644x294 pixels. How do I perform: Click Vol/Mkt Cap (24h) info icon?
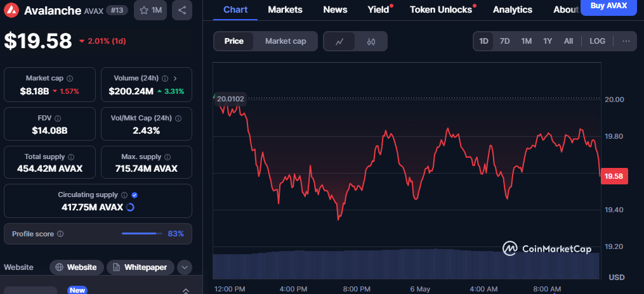click(178, 118)
